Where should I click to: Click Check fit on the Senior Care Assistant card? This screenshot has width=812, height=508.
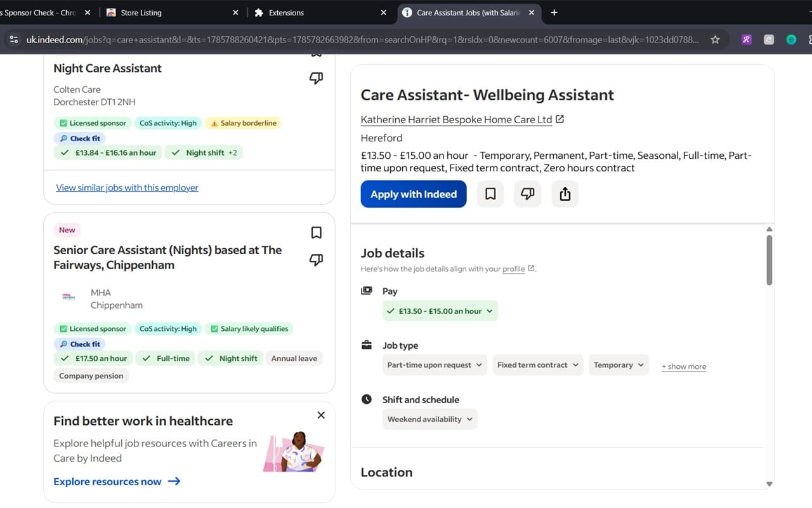click(x=79, y=344)
